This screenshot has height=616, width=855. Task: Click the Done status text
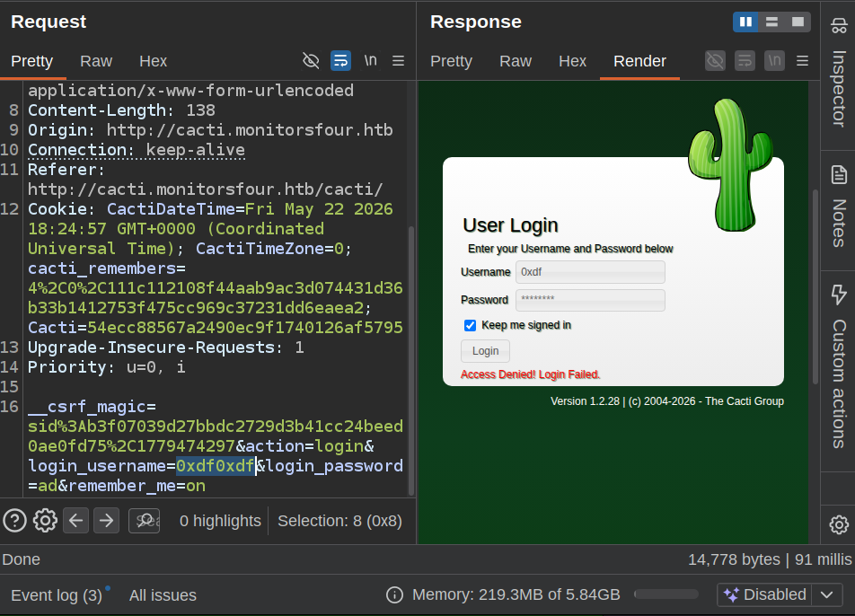pyautogui.click(x=22, y=559)
